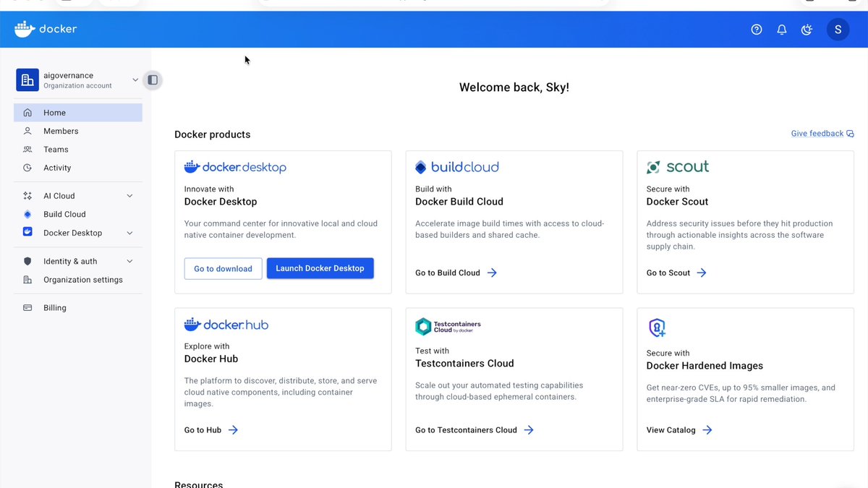Viewport: 868px width, 488px height.
Task: Click the arrow beside Go to Hub
Action: [233, 430]
